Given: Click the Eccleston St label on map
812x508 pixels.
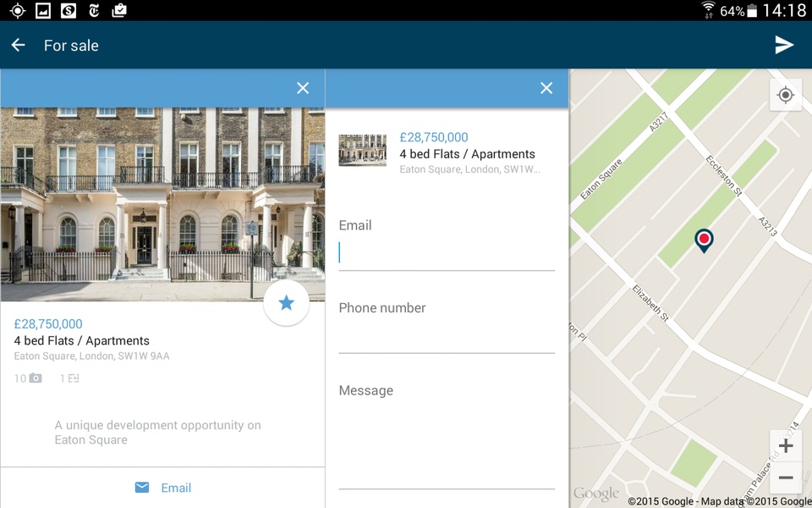Looking at the screenshot, I should pyautogui.click(x=723, y=176).
